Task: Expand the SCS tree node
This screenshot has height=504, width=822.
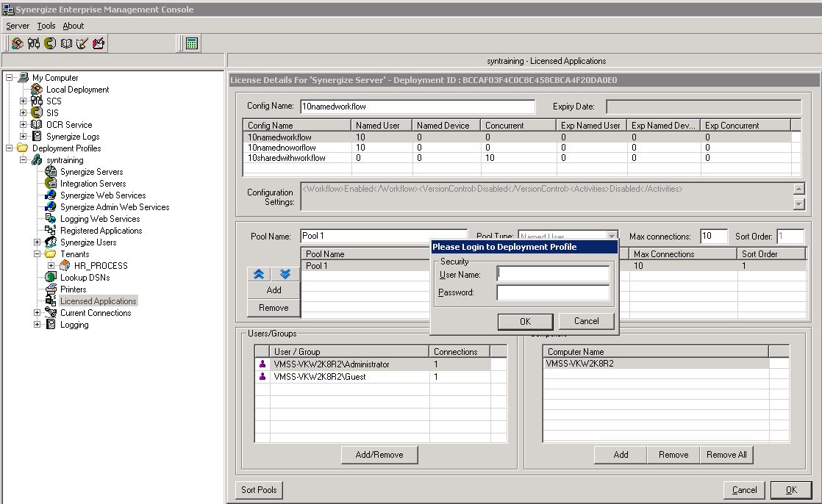Action: point(23,101)
